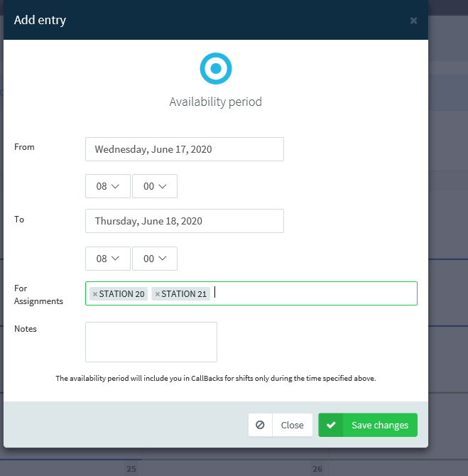Viewport: 468px width, 476px height.
Task: Click Save changes button
Action: 368,425
